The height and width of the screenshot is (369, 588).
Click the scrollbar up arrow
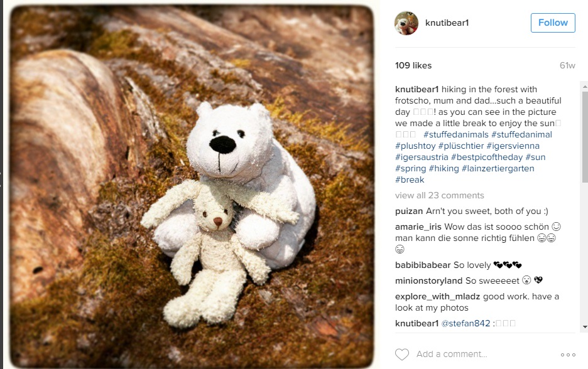[584, 86]
